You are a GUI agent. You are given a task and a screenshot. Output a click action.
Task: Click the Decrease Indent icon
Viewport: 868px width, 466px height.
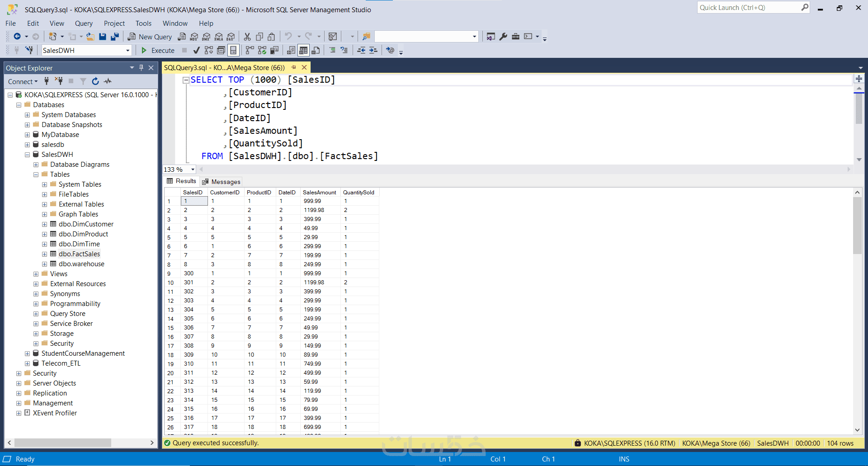361,50
